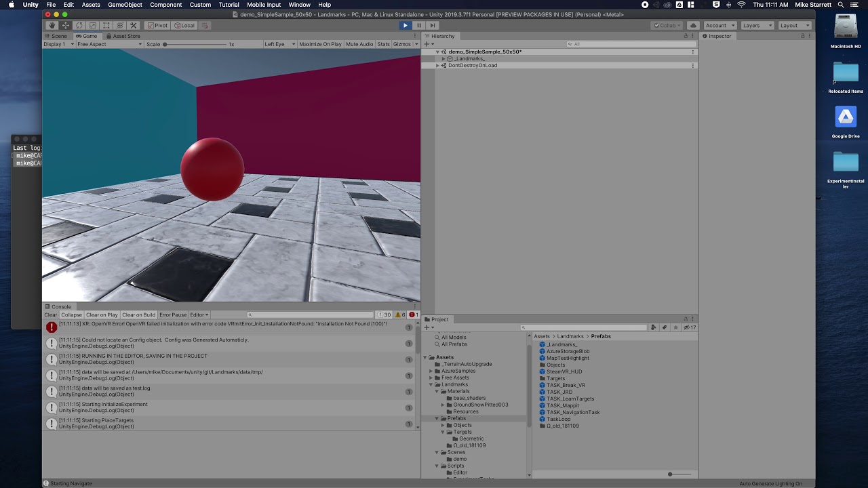Expand the _Landmarks_ object in the Hierarchy

pos(443,59)
